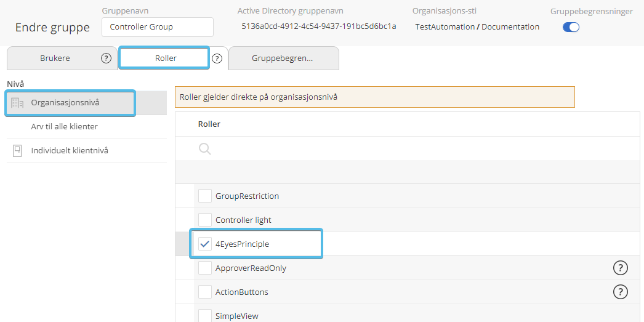Screen dimensions: 644x322
Task: Click help icon for ApproverReadOnly role
Action: [x=620, y=268]
